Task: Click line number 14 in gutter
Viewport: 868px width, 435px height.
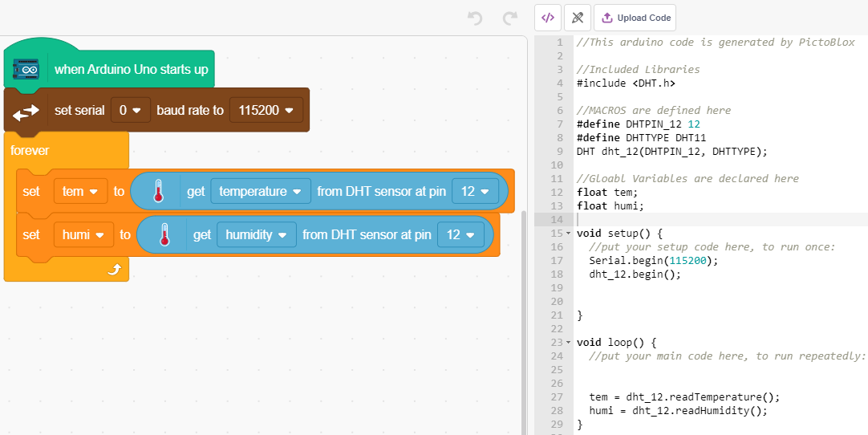Action: point(557,219)
